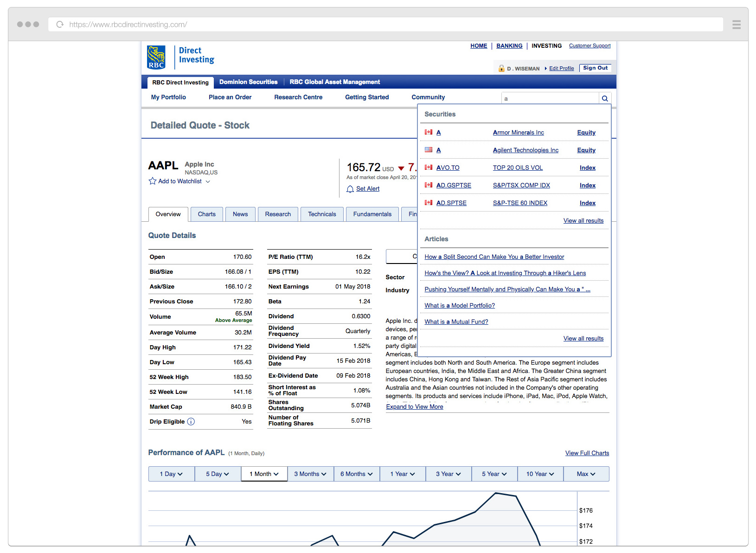Click the padlock icon beside D. WISEMAN

pos(501,68)
